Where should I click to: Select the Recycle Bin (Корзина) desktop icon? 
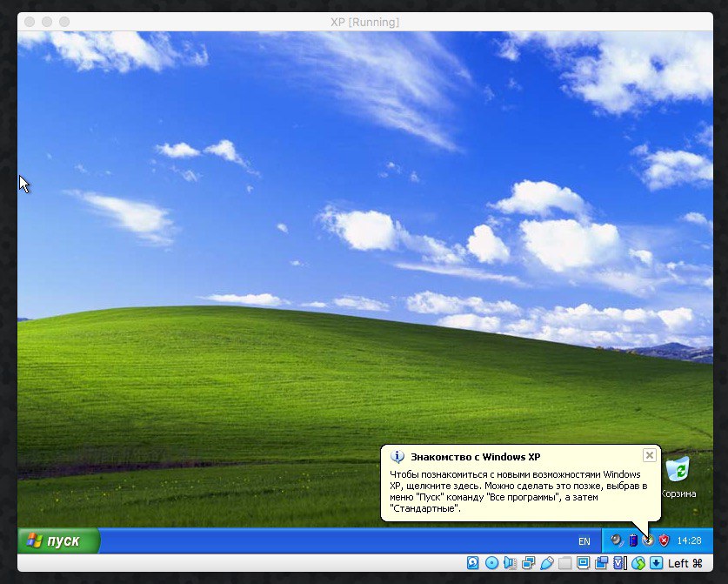click(678, 477)
